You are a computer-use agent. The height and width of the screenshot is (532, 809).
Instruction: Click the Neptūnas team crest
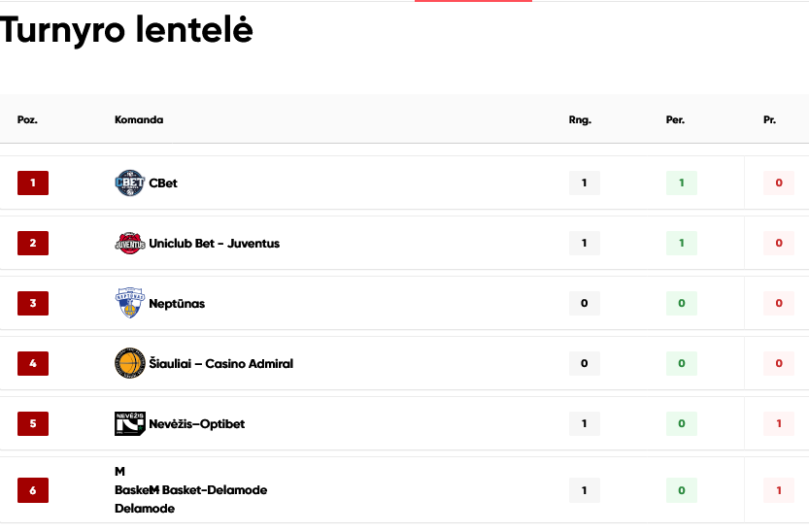(x=129, y=303)
